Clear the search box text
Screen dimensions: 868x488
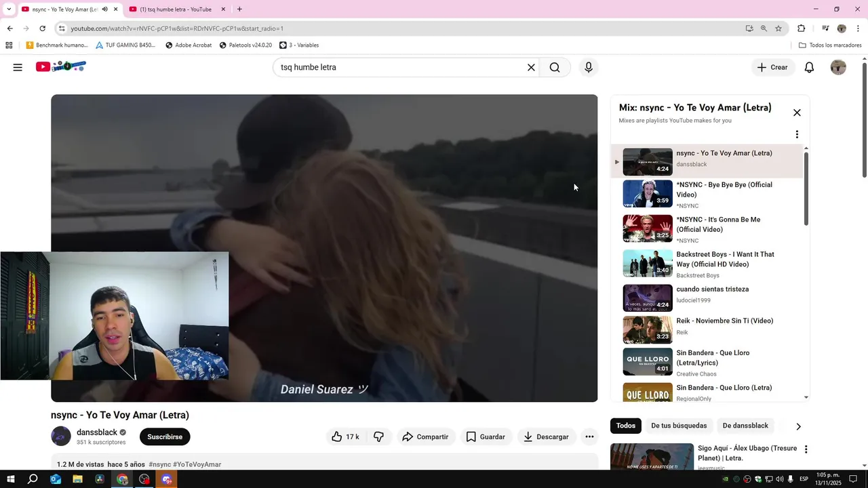tap(531, 67)
